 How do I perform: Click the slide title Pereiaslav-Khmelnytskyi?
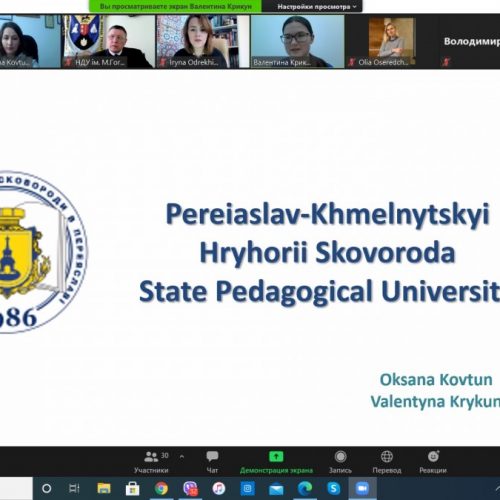[328, 214]
